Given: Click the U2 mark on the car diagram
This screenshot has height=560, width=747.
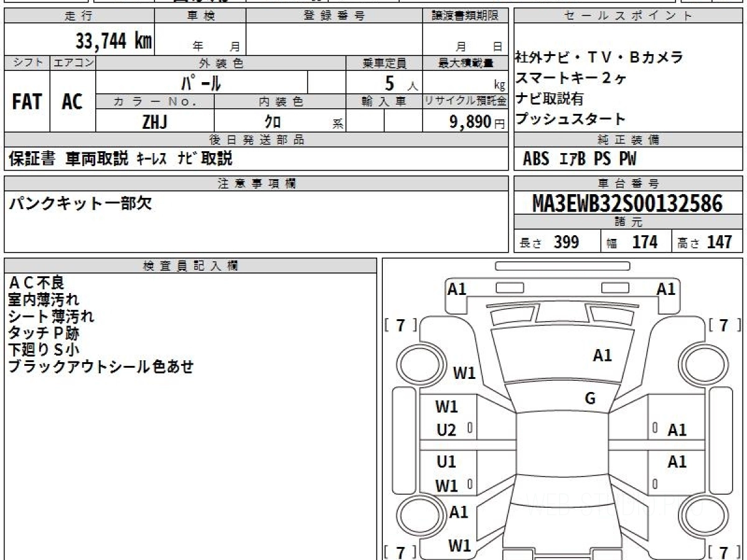Looking at the screenshot, I should click(446, 429).
